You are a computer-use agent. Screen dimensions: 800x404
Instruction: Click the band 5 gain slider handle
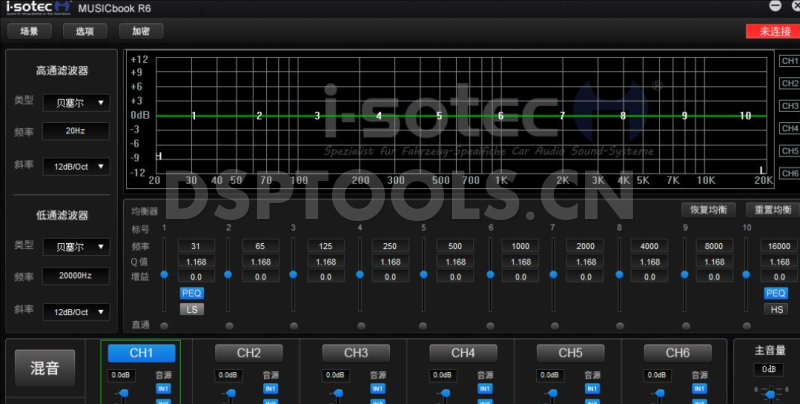point(422,274)
